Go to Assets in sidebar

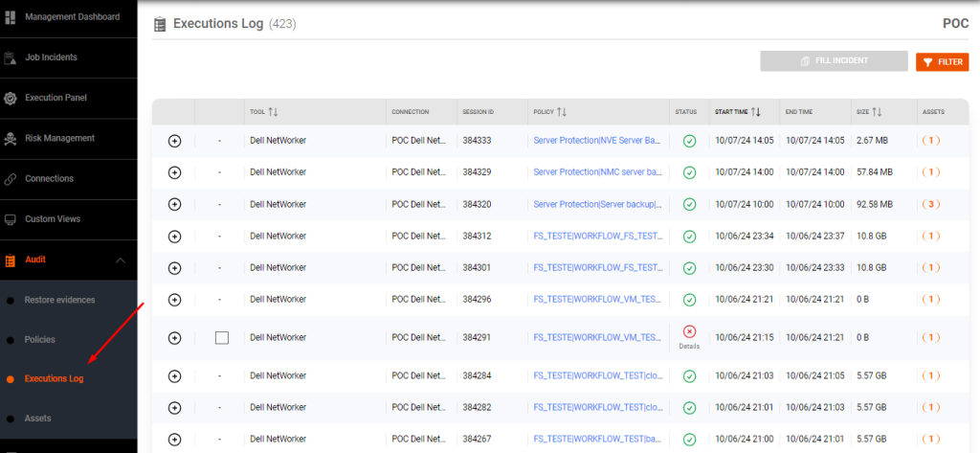37,419
